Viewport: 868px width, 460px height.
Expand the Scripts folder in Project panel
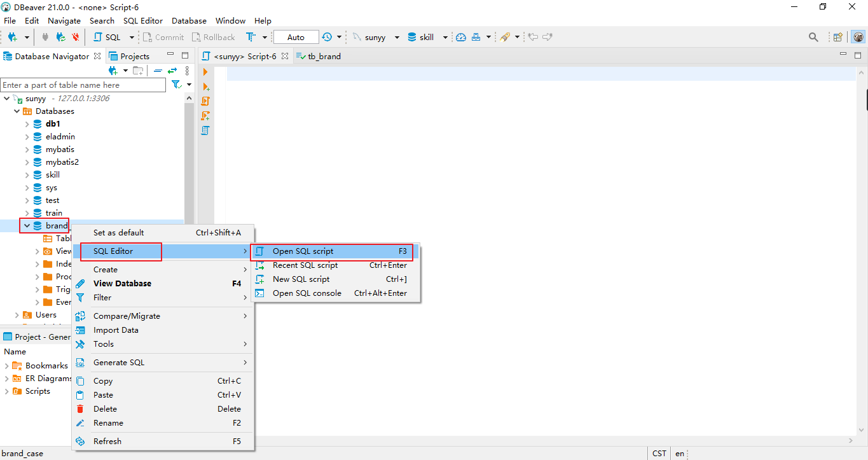click(x=7, y=391)
